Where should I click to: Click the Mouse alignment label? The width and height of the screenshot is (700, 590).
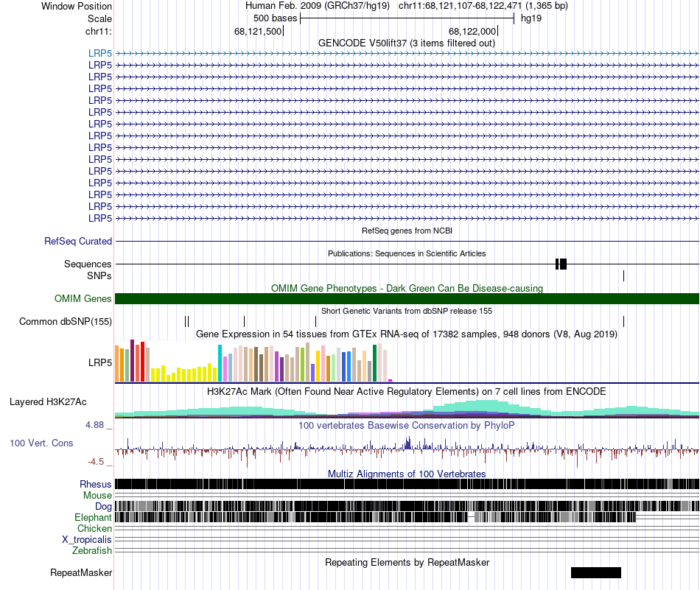click(x=97, y=496)
